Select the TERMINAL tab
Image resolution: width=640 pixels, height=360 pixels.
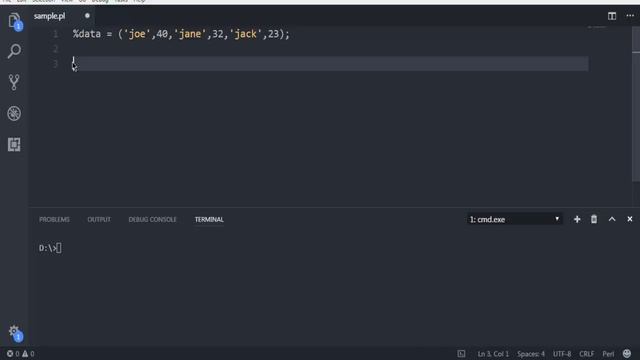[209, 219]
